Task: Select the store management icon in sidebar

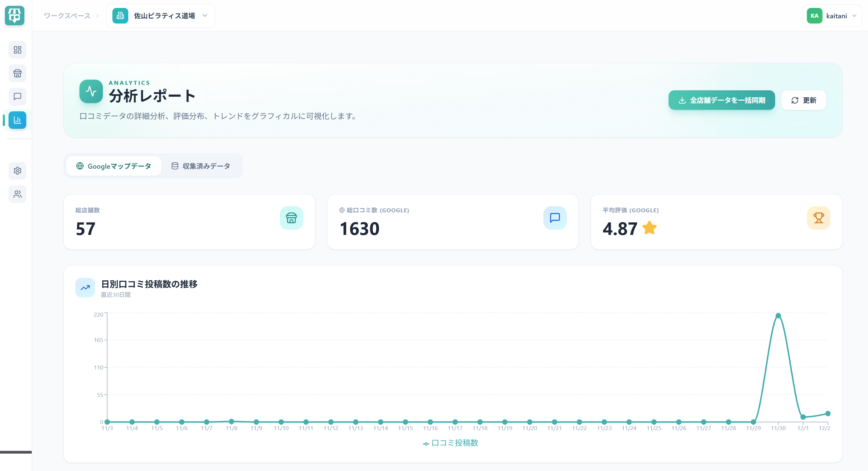Action: pyautogui.click(x=17, y=73)
